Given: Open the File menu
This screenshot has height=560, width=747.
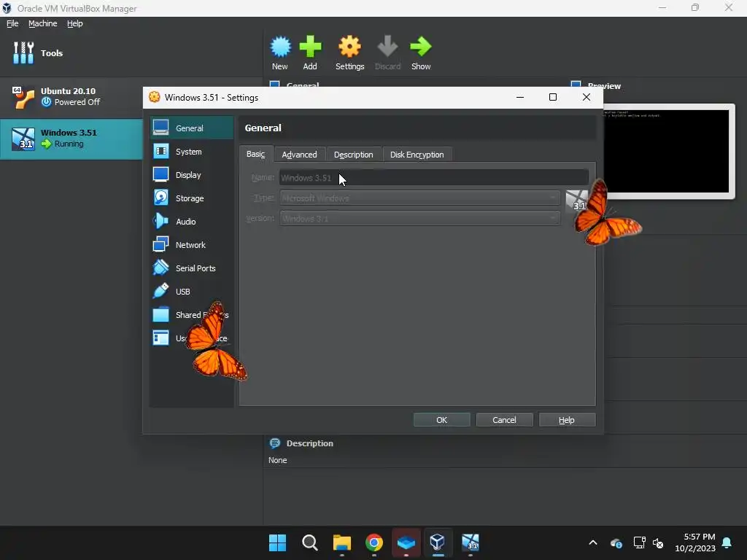Looking at the screenshot, I should pyautogui.click(x=12, y=23).
